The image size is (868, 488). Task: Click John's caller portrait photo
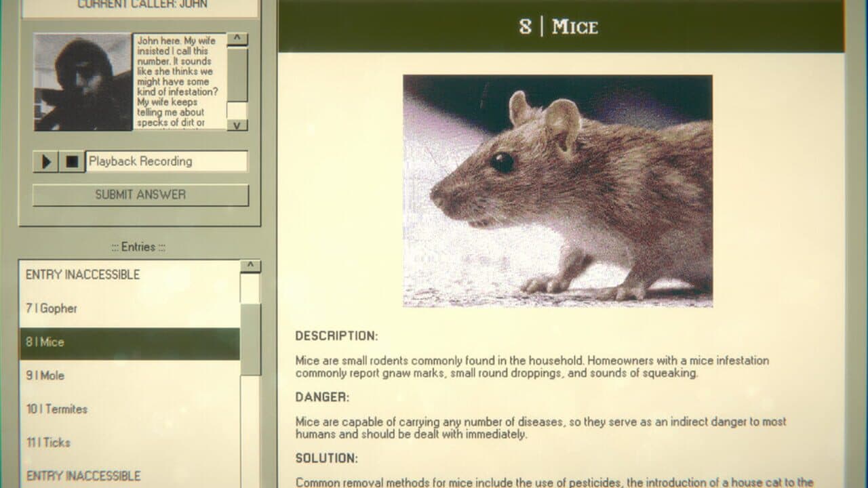point(83,82)
